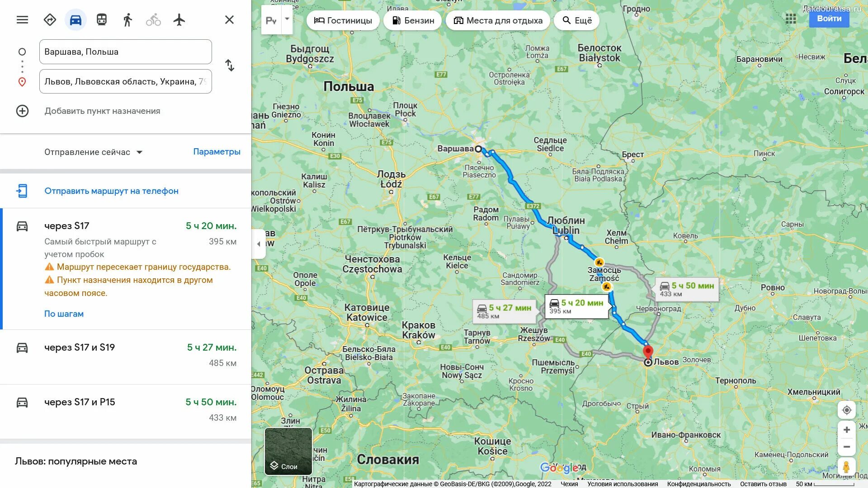Select the route через S17 и P15
This screenshot has height=488, width=868.
(x=126, y=412)
